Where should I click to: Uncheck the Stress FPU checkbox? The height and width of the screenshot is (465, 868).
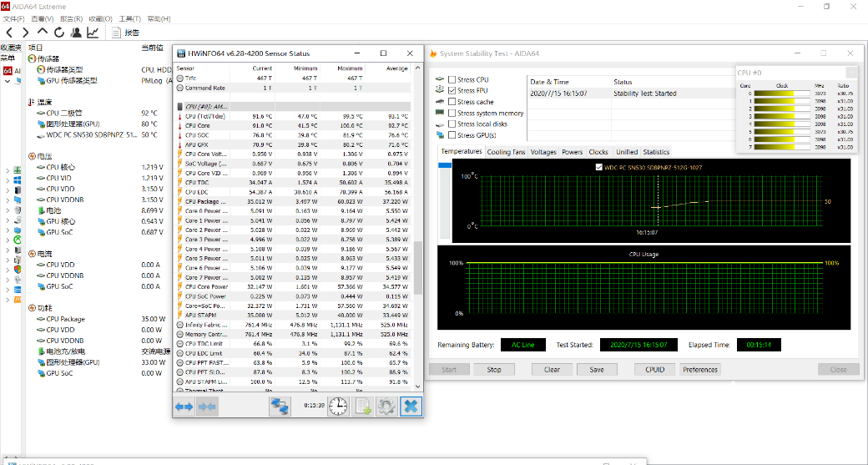pos(452,91)
